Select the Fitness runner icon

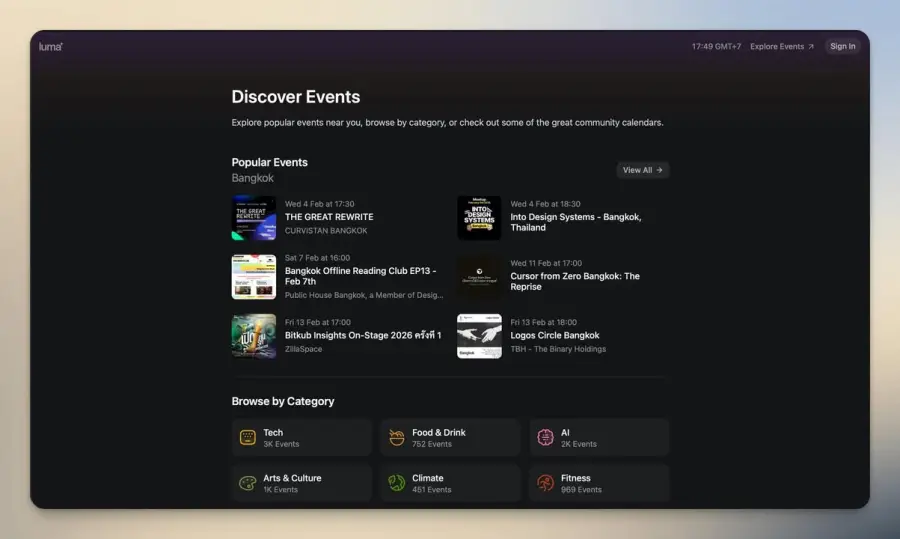[x=545, y=483]
